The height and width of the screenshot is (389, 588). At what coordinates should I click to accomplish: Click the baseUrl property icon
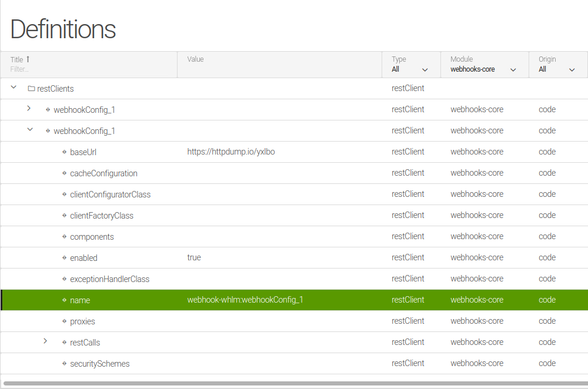(65, 152)
